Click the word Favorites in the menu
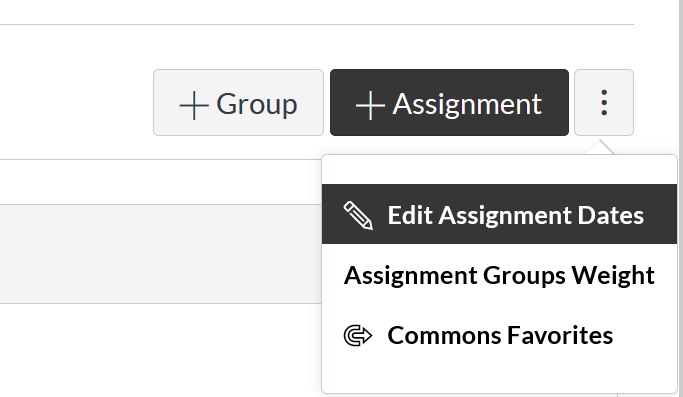The image size is (683, 397). (560, 336)
